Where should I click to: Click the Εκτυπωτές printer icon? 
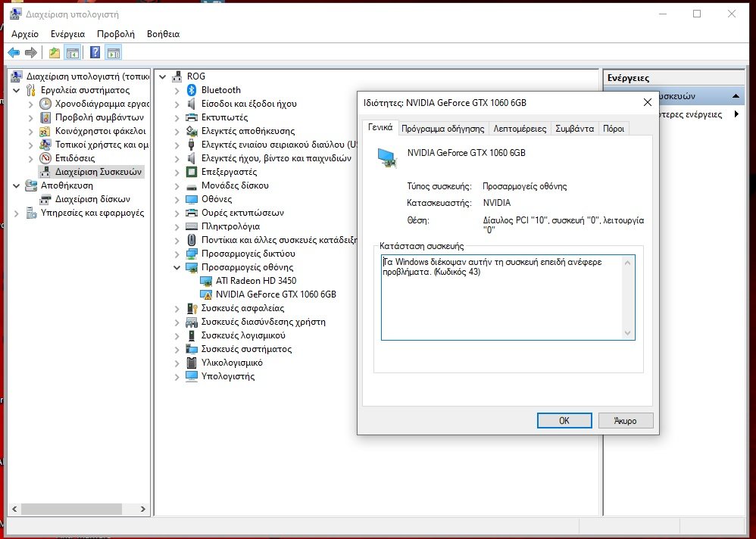[x=192, y=117]
